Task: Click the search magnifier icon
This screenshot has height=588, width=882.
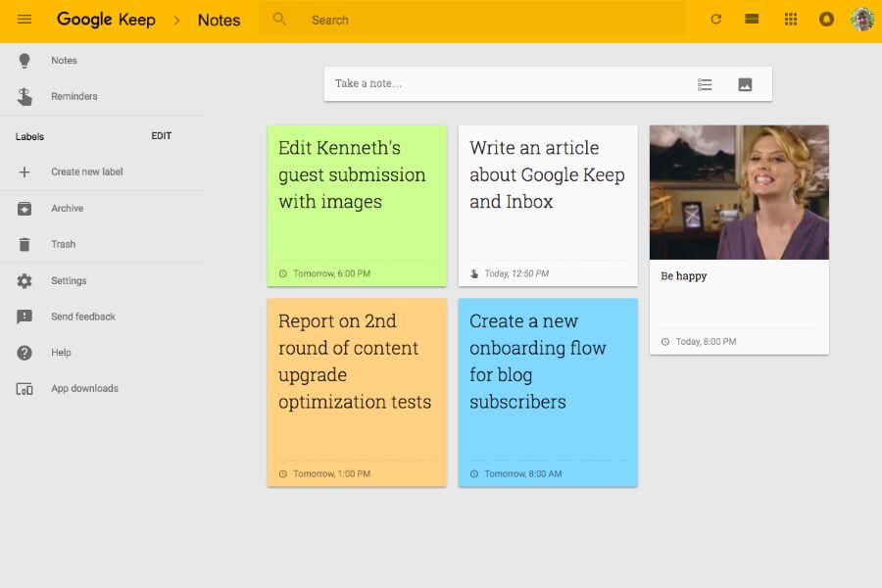Action: [279, 20]
